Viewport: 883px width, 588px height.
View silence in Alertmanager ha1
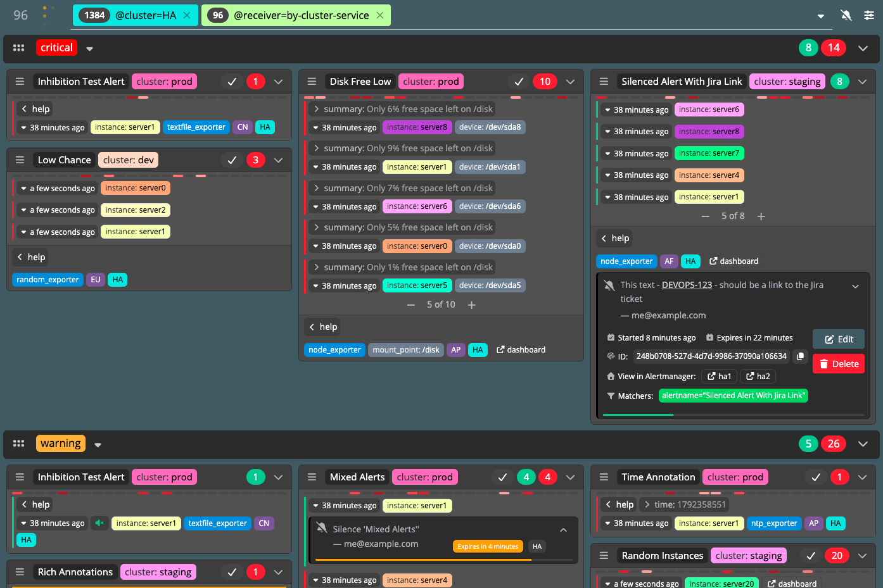(720, 377)
